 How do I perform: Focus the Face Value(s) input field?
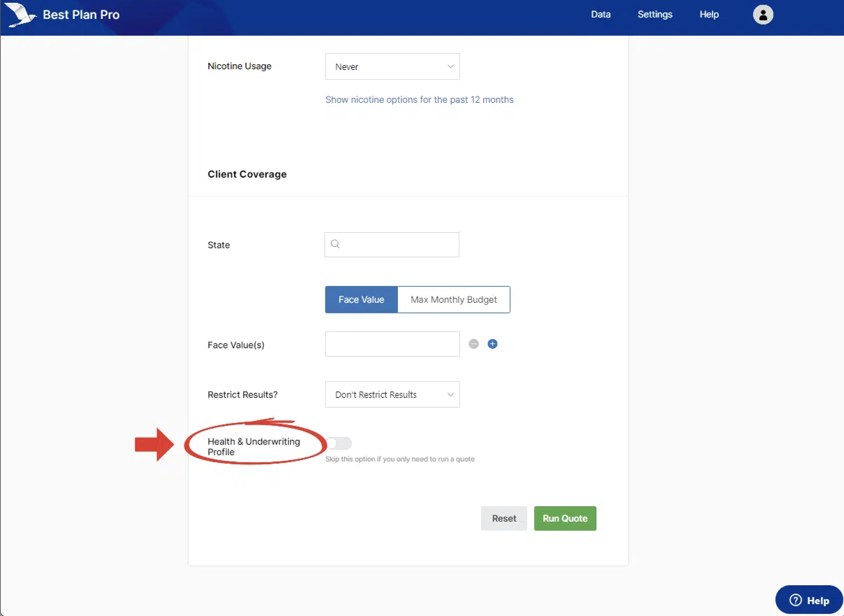(392, 344)
